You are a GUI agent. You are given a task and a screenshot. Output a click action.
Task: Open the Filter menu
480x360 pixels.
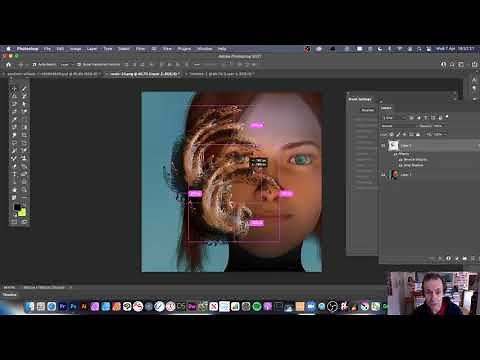pyautogui.click(x=140, y=49)
